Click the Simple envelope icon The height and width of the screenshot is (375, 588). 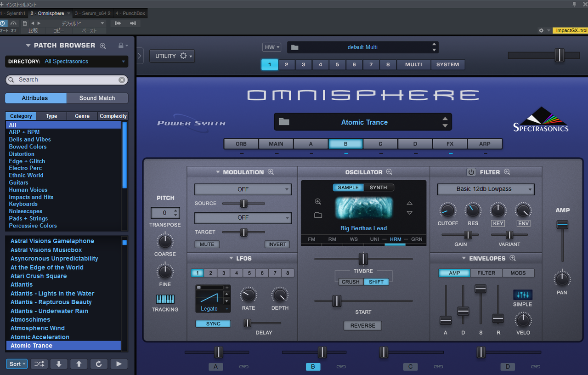click(x=523, y=295)
